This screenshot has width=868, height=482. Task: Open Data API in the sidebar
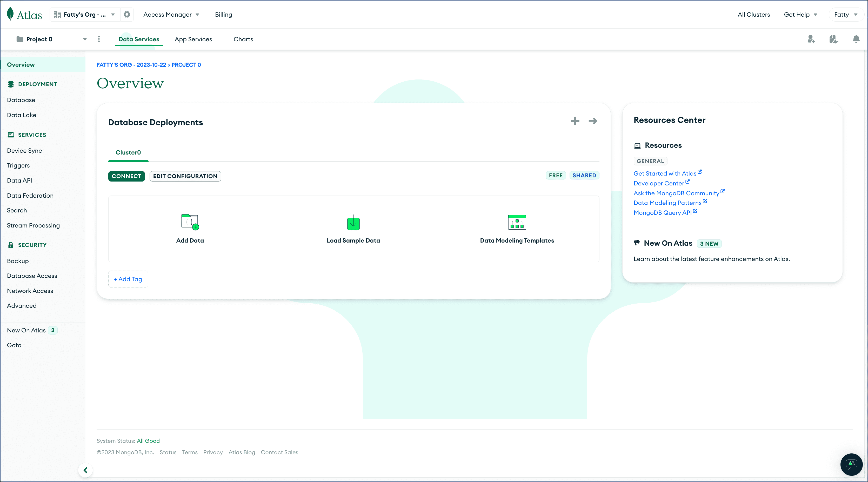[19, 180]
